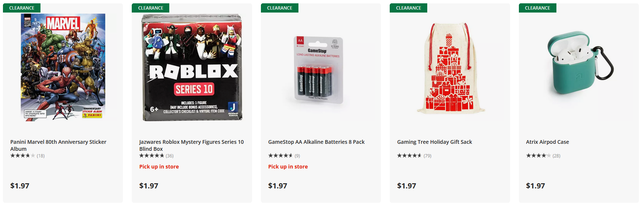
Task: Click the Roblox Series 10 blind box image
Action: click(192, 68)
